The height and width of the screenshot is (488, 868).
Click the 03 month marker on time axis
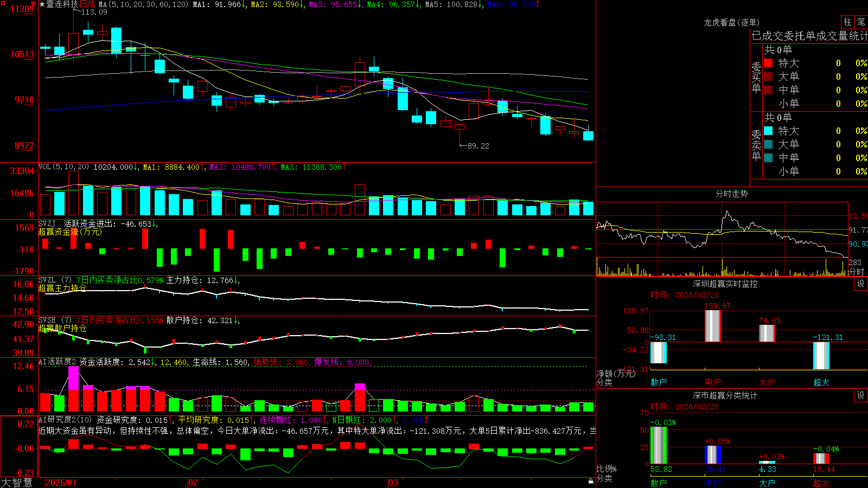(x=393, y=483)
